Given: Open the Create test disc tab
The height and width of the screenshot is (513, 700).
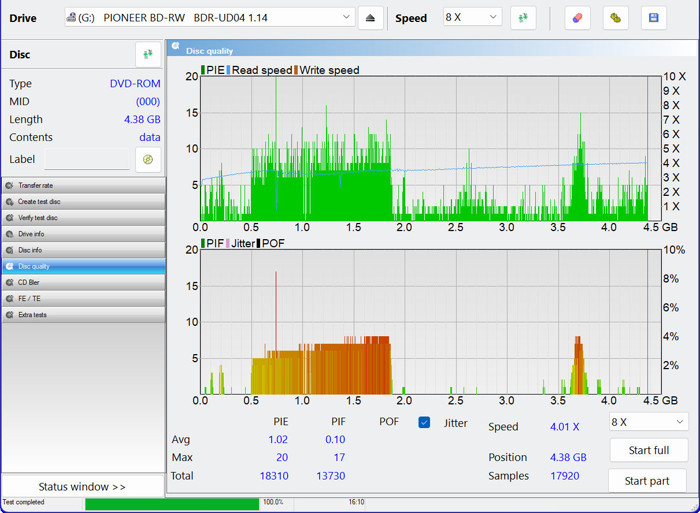Looking at the screenshot, I should (84, 202).
